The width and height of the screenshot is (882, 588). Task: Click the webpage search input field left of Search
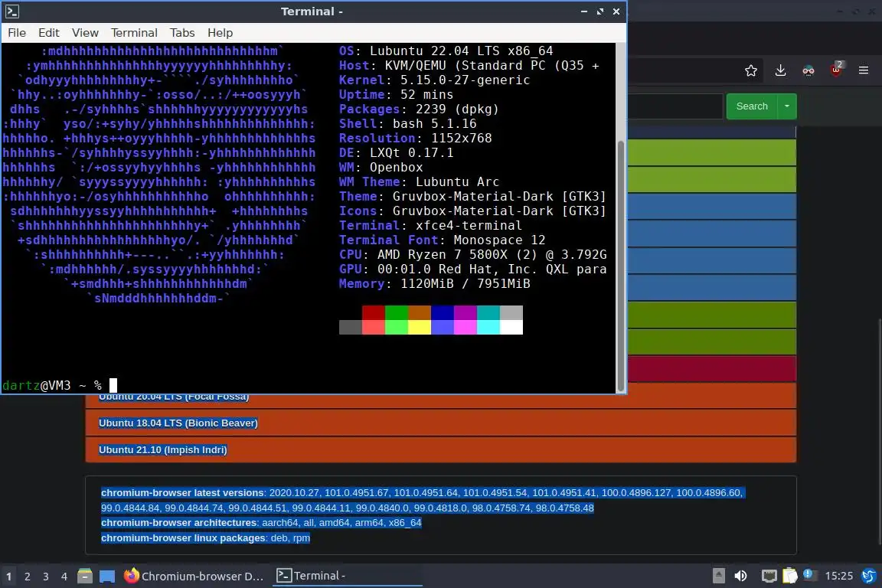tap(675, 106)
